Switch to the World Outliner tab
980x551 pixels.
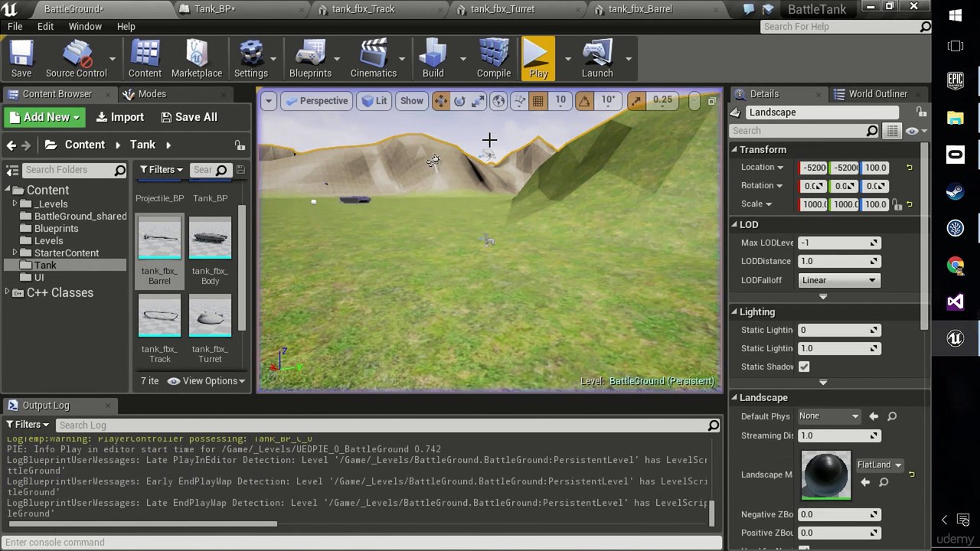[x=878, y=94]
